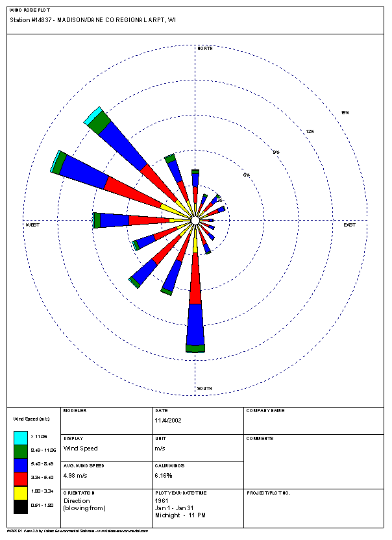Select the '> 11.06' legend label
This screenshot has width=392, height=540.
point(39,436)
